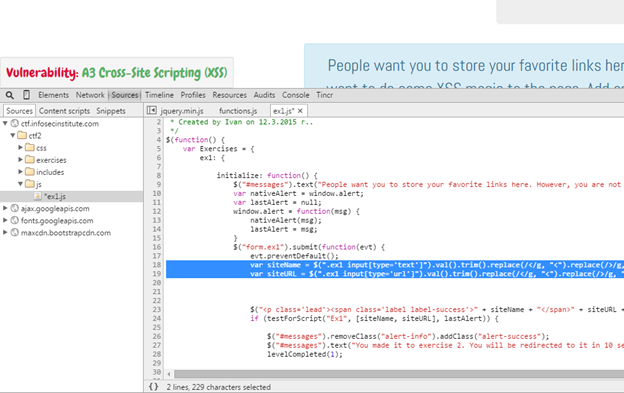Select the ex1.js file icon in tree
Image resolution: width=624 pixels, height=393 pixels.
38,196
